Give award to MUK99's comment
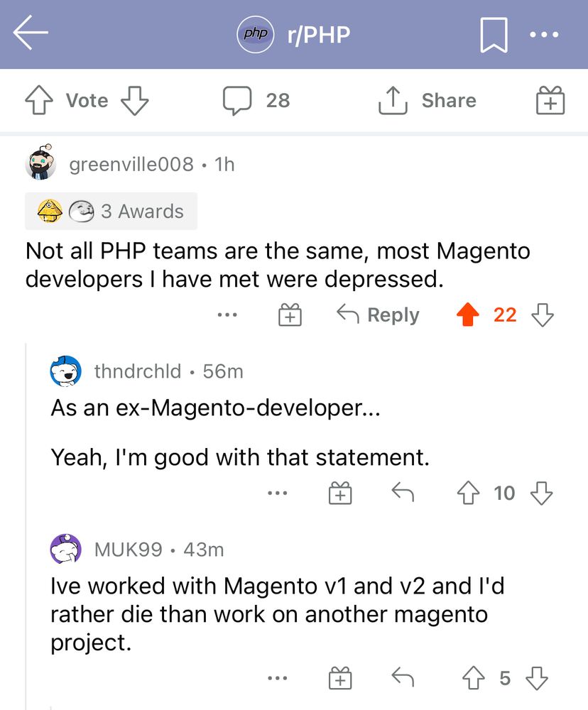This screenshot has width=588, height=710. pos(340,679)
